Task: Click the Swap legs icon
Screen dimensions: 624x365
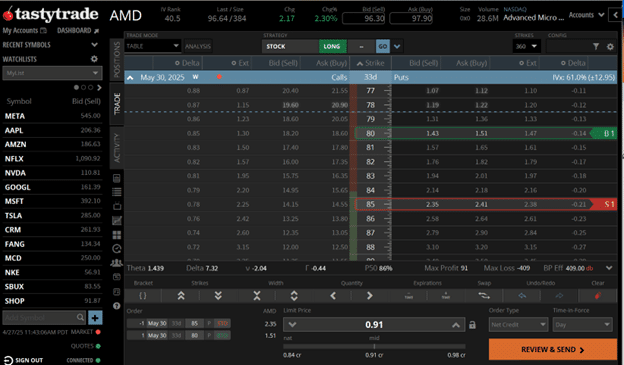Action: point(484,296)
